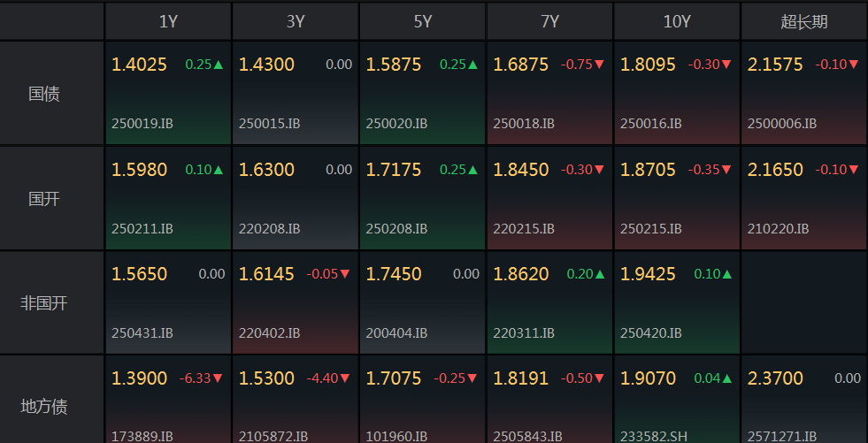Select 非国开 3Y bond 220402.IB

pyautogui.click(x=269, y=332)
